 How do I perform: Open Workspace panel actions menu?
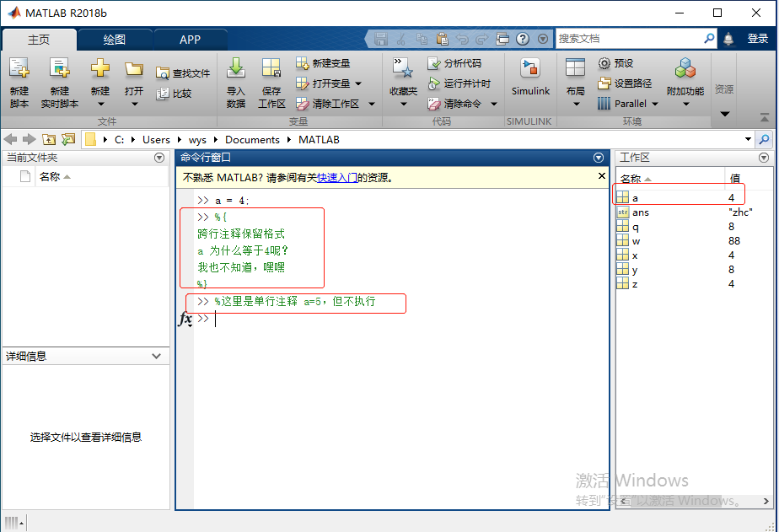764,158
